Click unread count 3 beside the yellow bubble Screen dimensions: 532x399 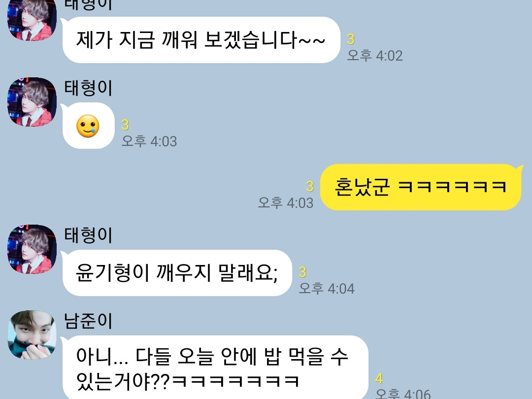pyautogui.click(x=310, y=186)
